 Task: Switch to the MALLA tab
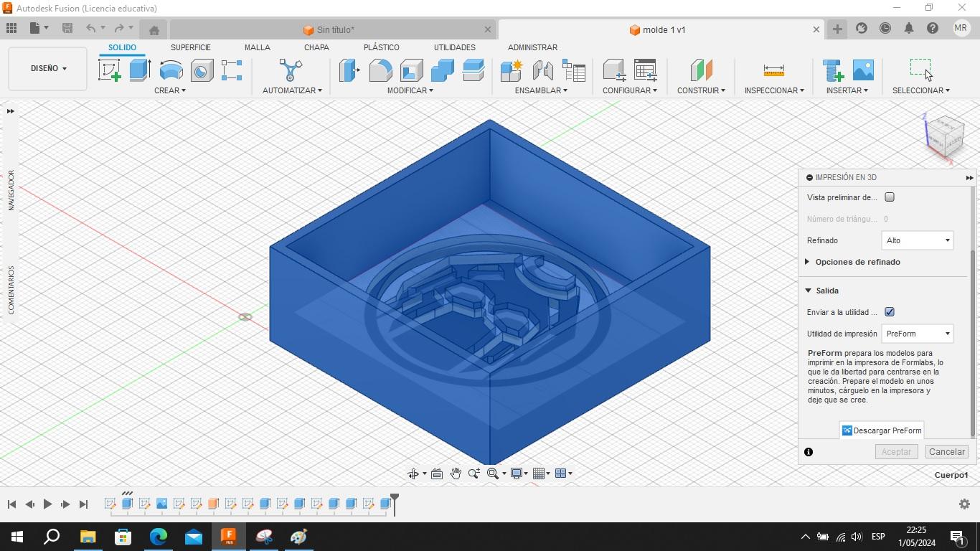click(257, 47)
